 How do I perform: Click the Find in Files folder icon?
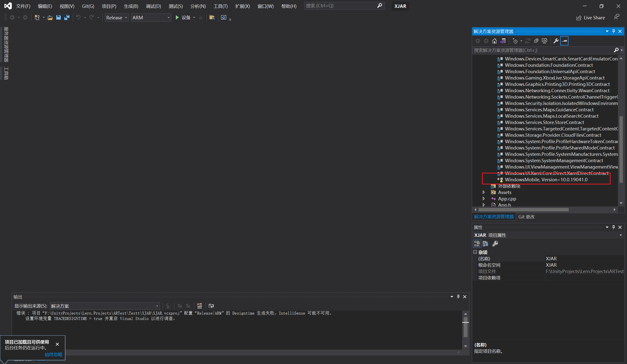(212, 17)
